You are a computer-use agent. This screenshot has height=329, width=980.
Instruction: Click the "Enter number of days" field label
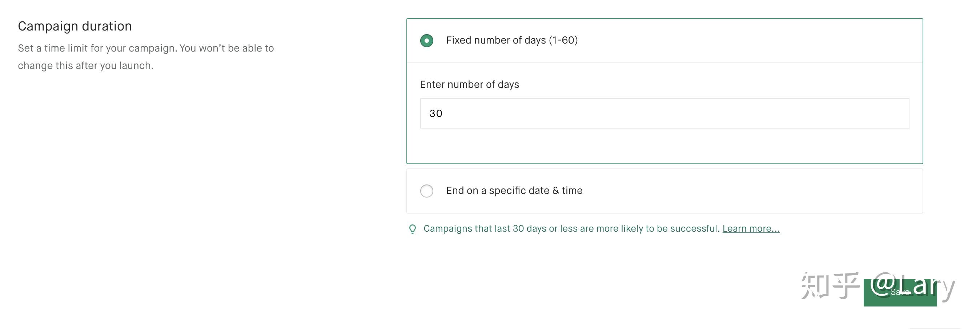pos(469,84)
